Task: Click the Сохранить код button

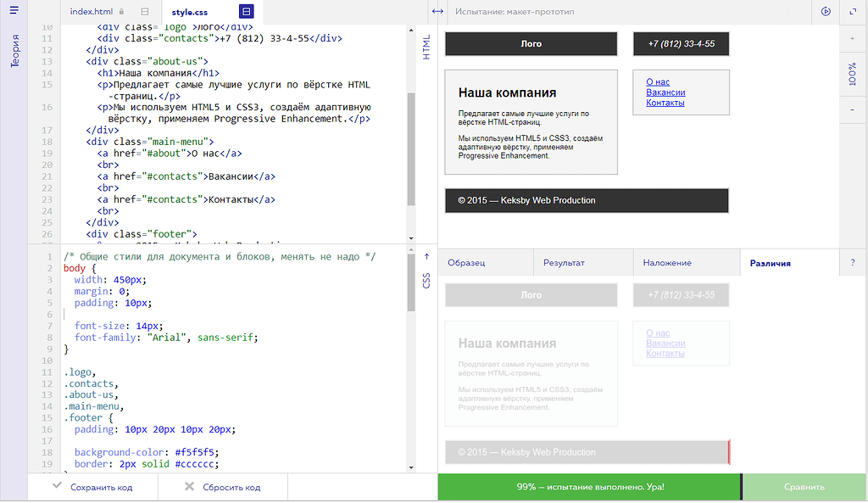Action: click(x=92, y=488)
